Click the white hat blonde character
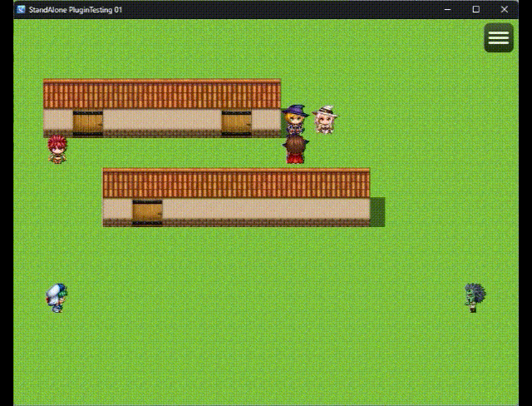 (325, 120)
